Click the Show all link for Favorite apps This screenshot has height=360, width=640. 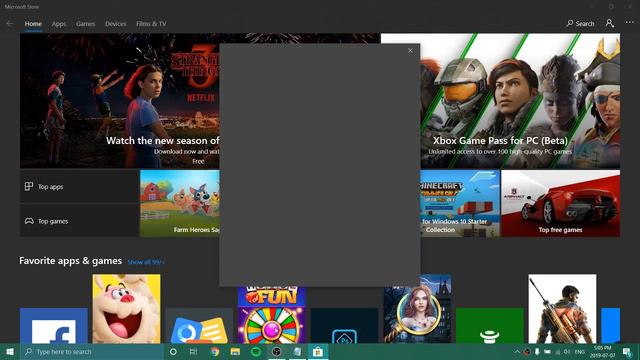(146, 262)
